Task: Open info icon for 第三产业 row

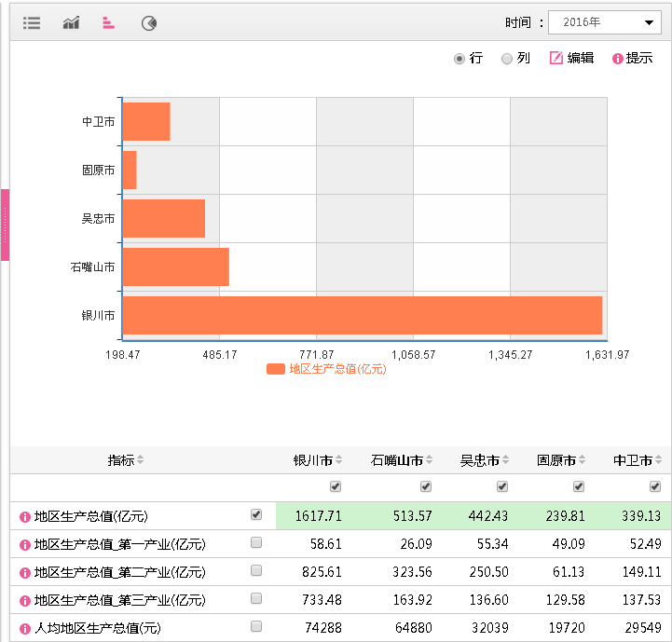Action: (25, 601)
